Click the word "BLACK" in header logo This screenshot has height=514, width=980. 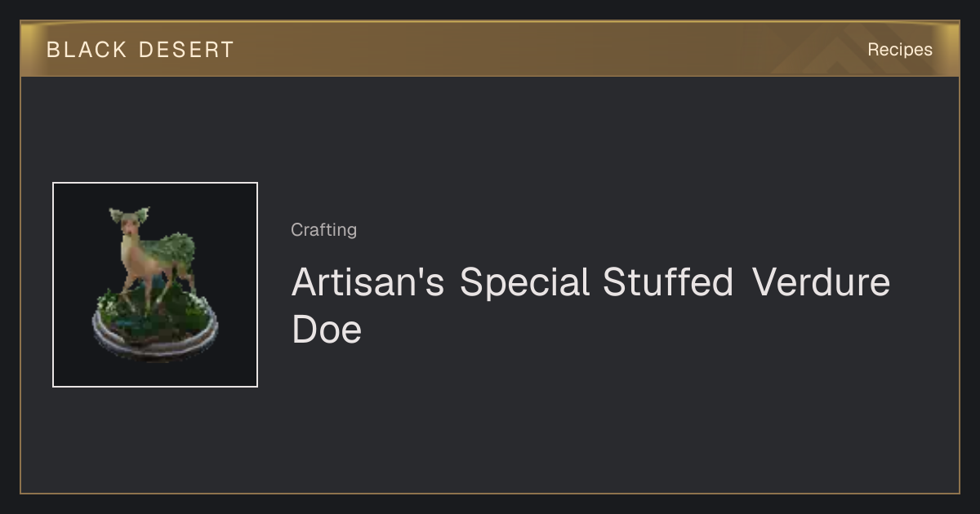(87, 50)
